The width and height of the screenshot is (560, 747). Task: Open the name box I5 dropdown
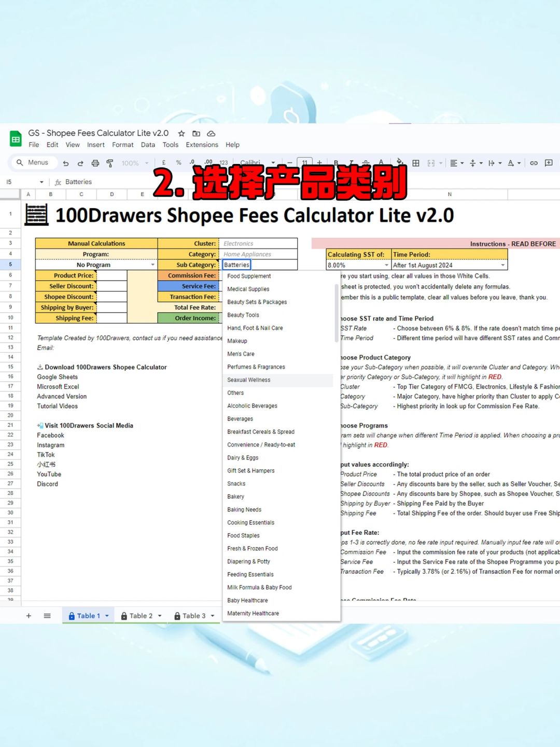[x=41, y=182]
